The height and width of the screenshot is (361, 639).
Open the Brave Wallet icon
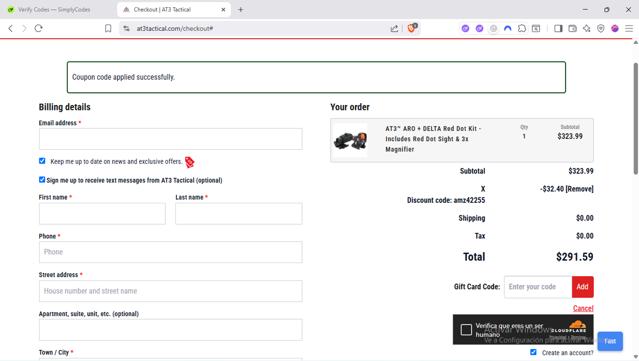click(x=573, y=29)
